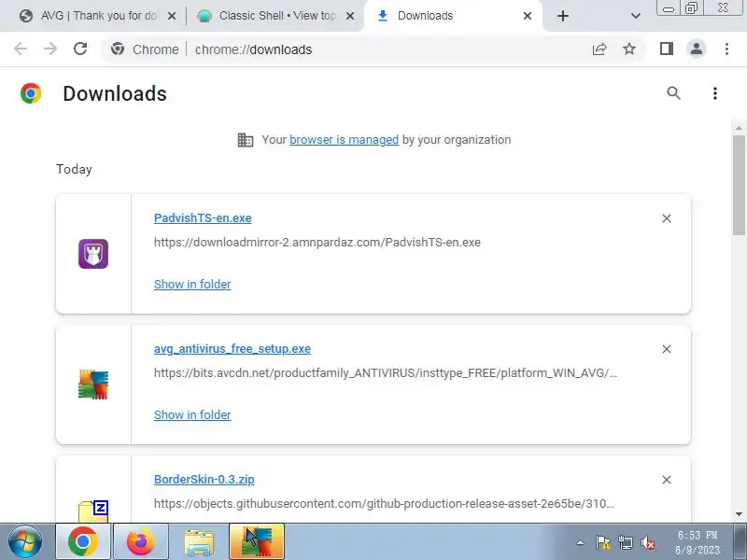
Task: Open Firefox from the taskbar
Action: coord(141,542)
